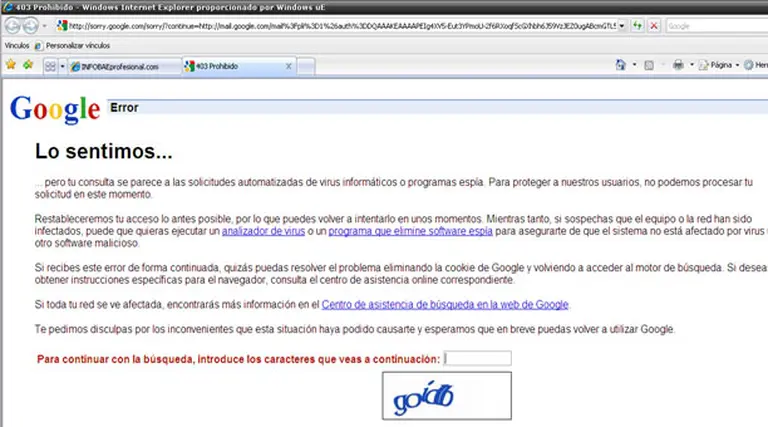The image size is (768, 427).
Task: Refresh the page with green arrows icon
Action: 637,25
